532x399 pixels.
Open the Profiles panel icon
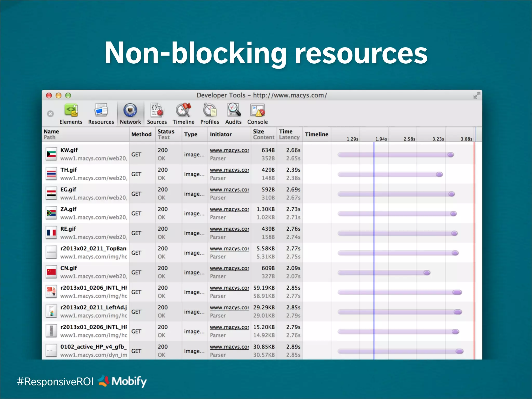210,114
